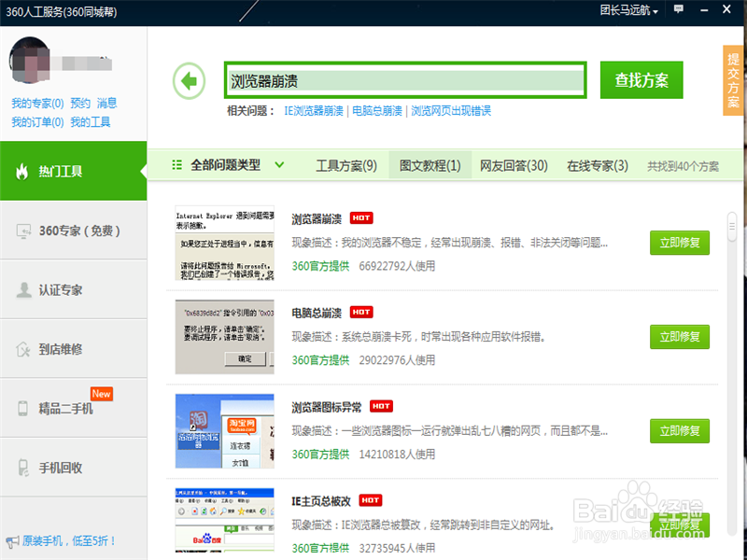Viewport: 747px width, 560px height.
Task: Open related question 浏览网页出现错误 link
Action: pos(451,111)
